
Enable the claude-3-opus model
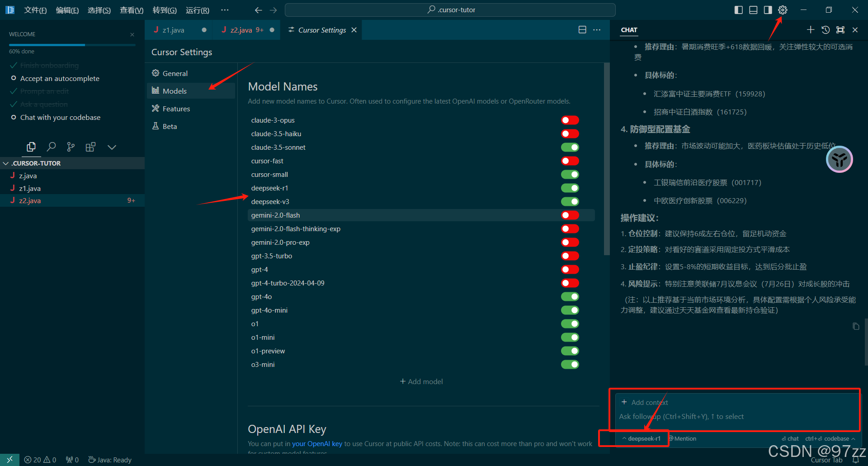pos(570,120)
